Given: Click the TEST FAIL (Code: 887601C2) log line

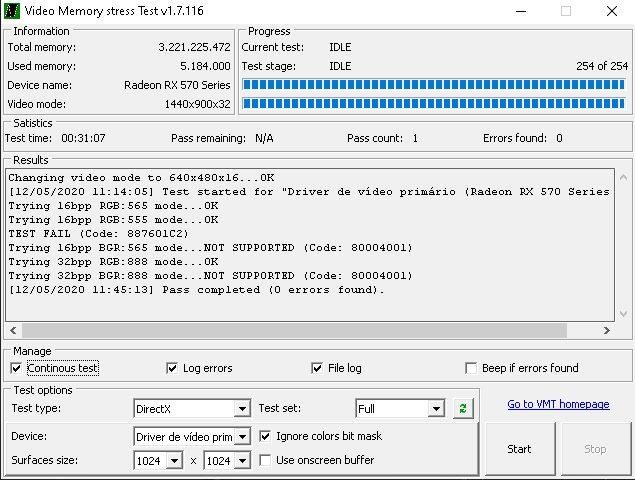Looking at the screenshot, I should click(x=98, y=234).
